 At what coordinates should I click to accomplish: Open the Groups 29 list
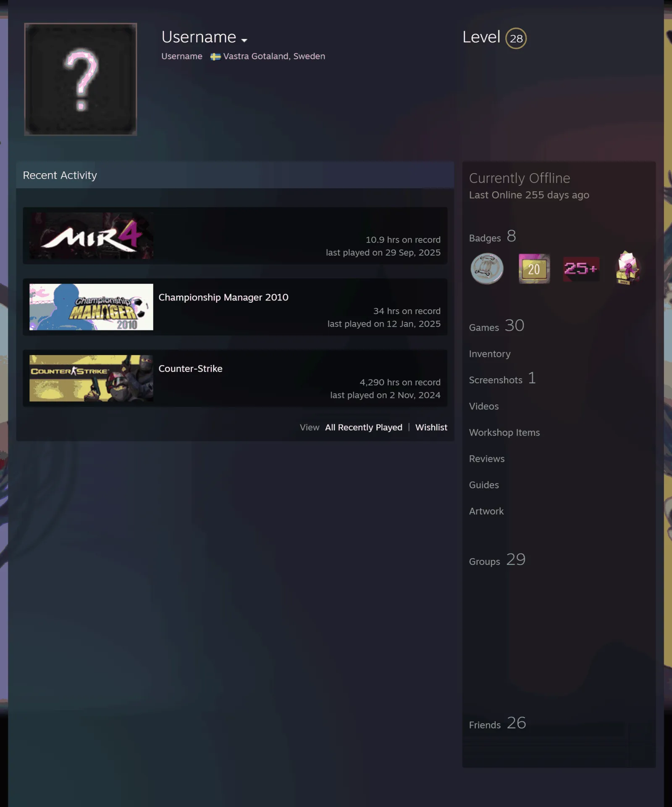tap(497, 560)
